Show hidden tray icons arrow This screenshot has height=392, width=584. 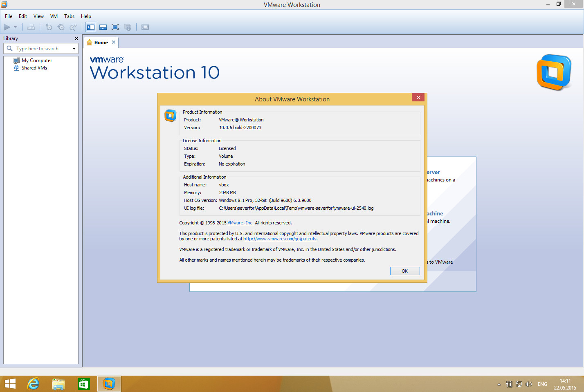(499, 384)
